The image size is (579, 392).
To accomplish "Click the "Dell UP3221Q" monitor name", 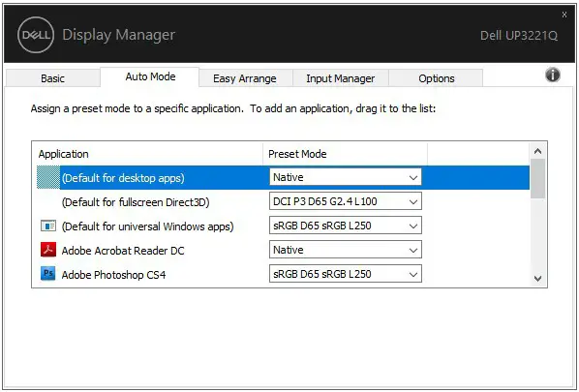I will 519,36.
